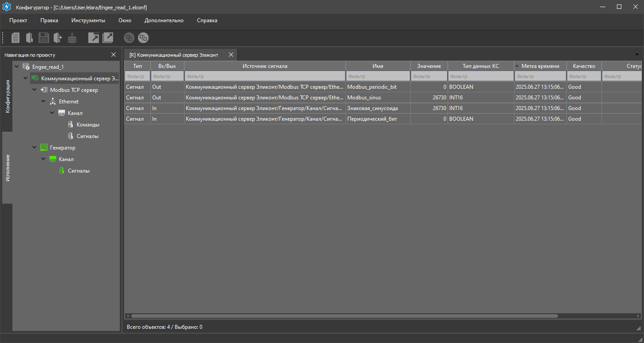Click the open project folder icon
644x343 pixels.
(29, 38)
